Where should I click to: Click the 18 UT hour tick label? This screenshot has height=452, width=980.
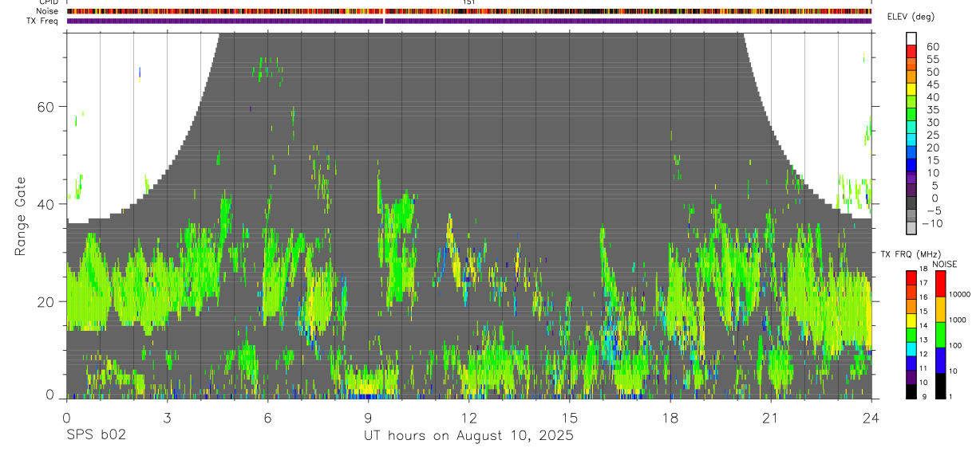[670, 418]
